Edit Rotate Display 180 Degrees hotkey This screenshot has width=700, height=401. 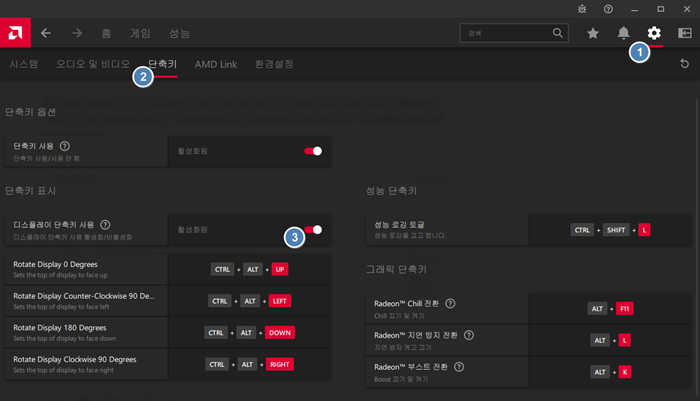(250, 333)
